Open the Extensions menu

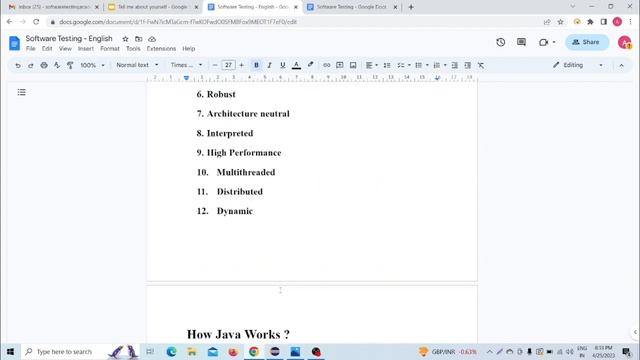(x=161, y=49)
